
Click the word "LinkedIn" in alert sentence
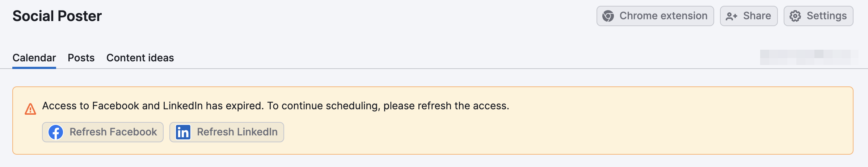[x=182, y=106]
